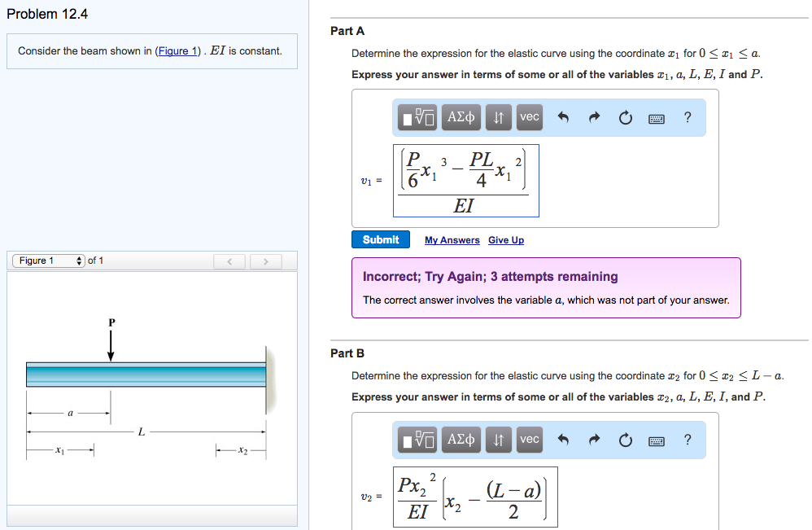The height and width of the screenshot is (530, 812).
Task: Click the 'Problem 12.4' heading
Action: click(x=47, y=14)
